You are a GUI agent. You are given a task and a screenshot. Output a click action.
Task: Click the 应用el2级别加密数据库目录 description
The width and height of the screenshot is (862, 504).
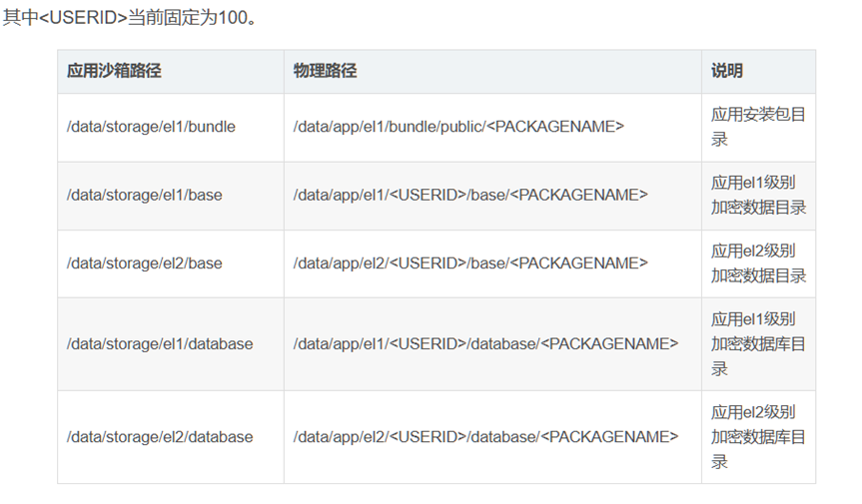pos(758,437)
